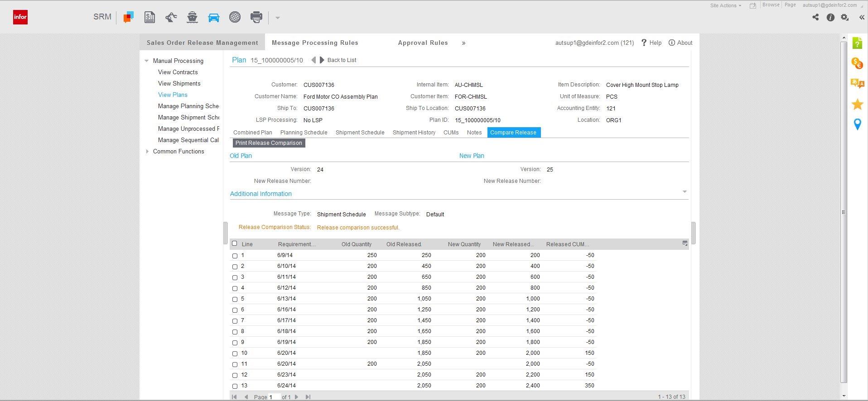
Task: Switch to the Shipment History tab
Action: (x=414, y=133)
